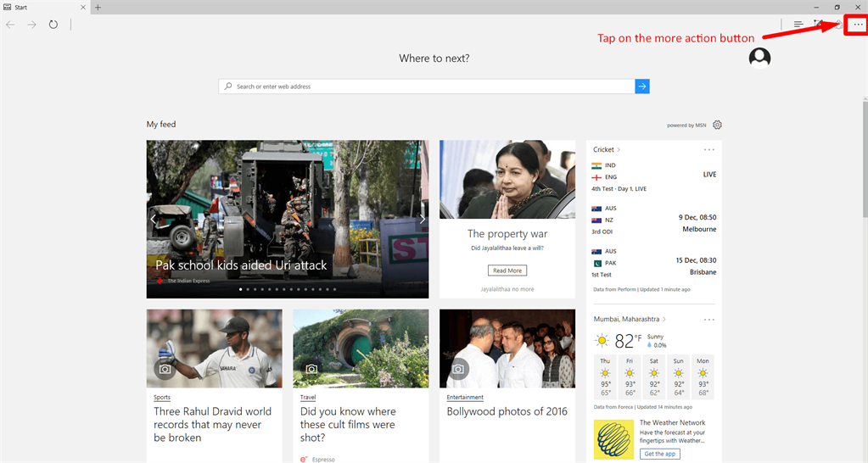Click the search magnifier icon
Viewport: 868px width, 463px height.
point(228,86)
